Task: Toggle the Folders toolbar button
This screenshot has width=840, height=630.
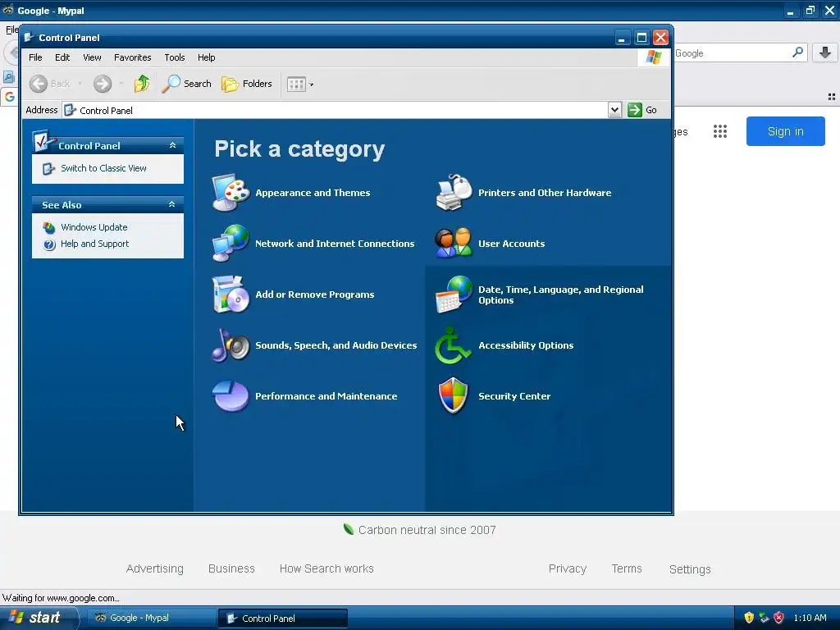Action: 247,84
